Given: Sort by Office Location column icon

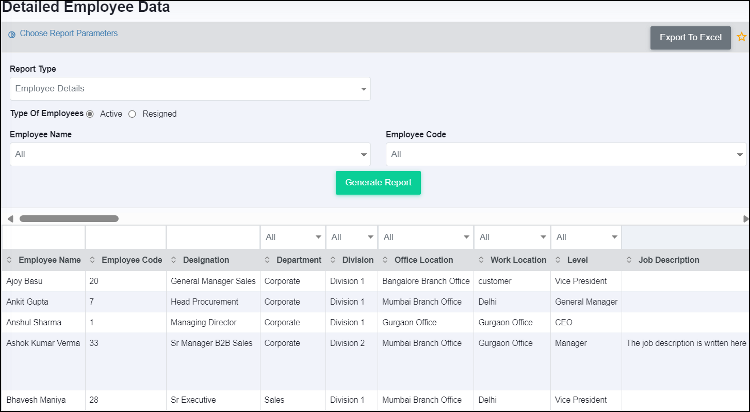Looking at the screenshot, I should point(385,260).
